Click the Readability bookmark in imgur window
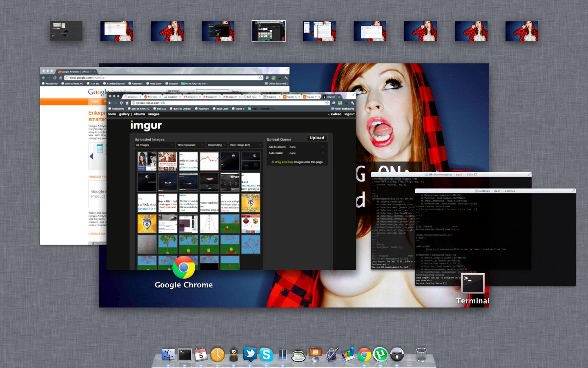 [x=116, y=109]
